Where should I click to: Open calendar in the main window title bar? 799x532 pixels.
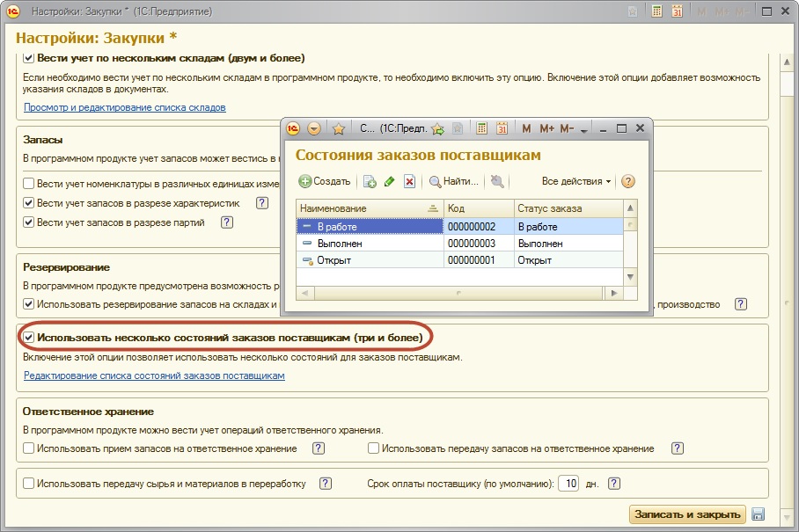tap(677, 11)
